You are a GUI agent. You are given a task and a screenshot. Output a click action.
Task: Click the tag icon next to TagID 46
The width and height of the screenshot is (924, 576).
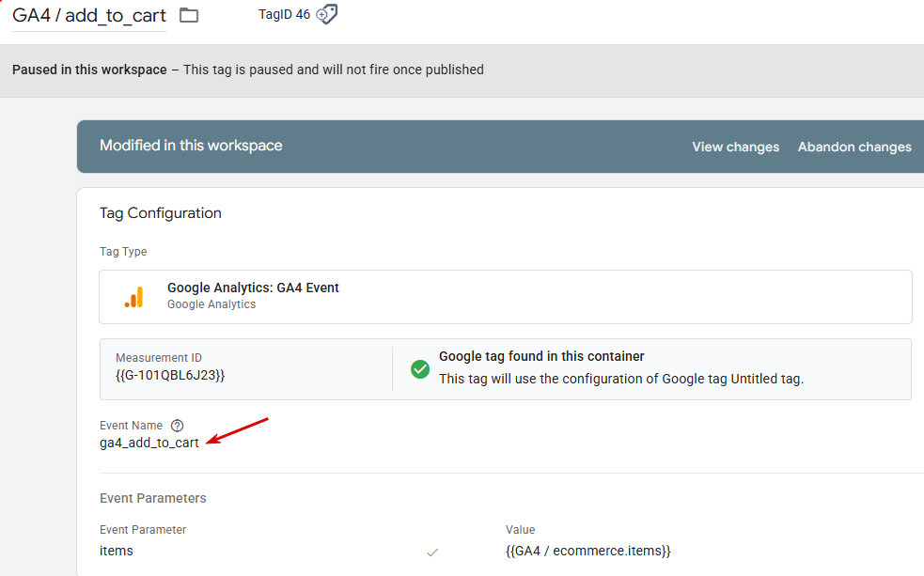pyautogui.click(x=326, y=14)
